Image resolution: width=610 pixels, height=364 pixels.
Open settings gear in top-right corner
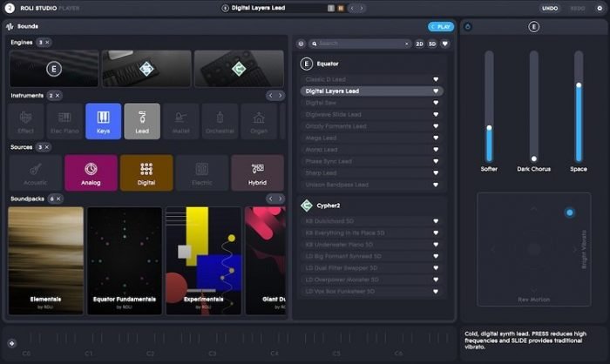(x=598, y=8)
